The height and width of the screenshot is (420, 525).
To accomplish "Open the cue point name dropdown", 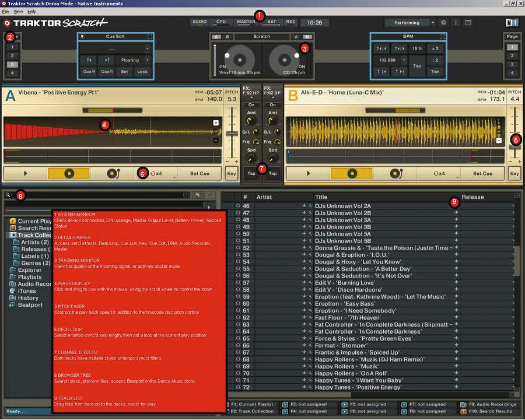I will [148, 49].
